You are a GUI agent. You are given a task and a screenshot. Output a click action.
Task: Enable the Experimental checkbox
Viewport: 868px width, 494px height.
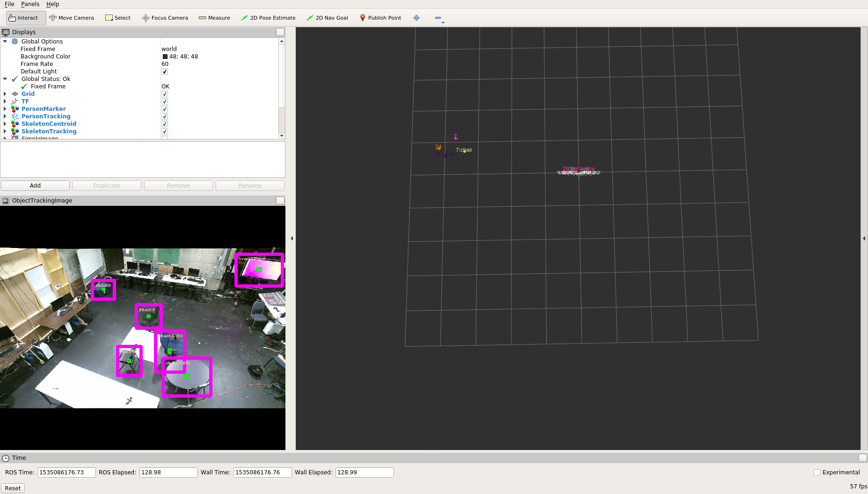pyautogui.click(x=817, y=472)
